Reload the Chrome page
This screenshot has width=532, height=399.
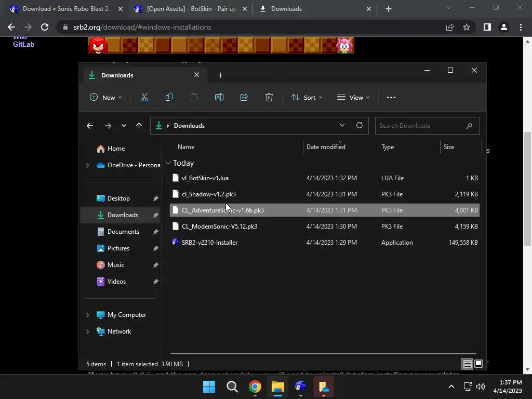[45, 27]
